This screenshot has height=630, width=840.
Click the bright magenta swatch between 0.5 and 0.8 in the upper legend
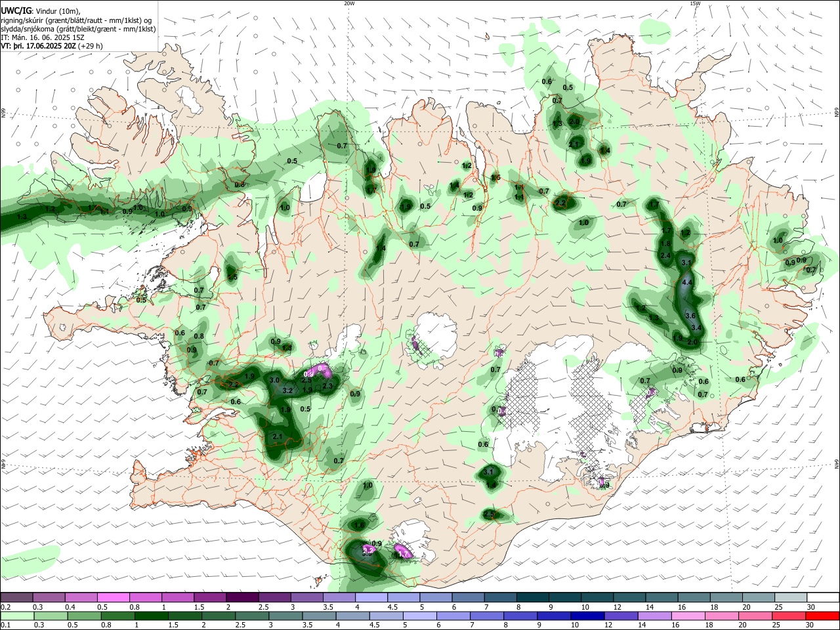point(114,598)
